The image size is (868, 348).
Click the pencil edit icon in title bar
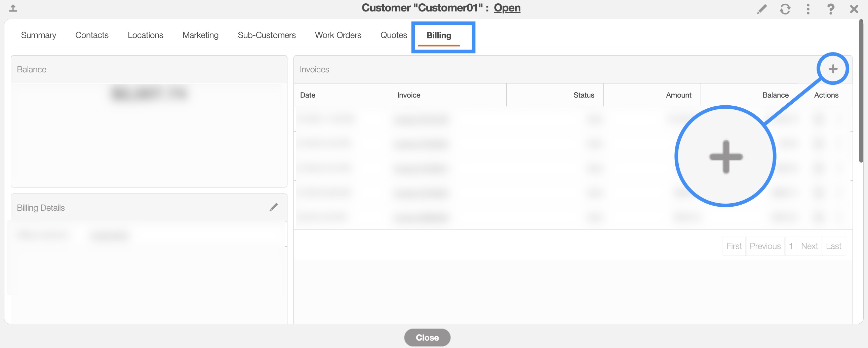[761, 9]
